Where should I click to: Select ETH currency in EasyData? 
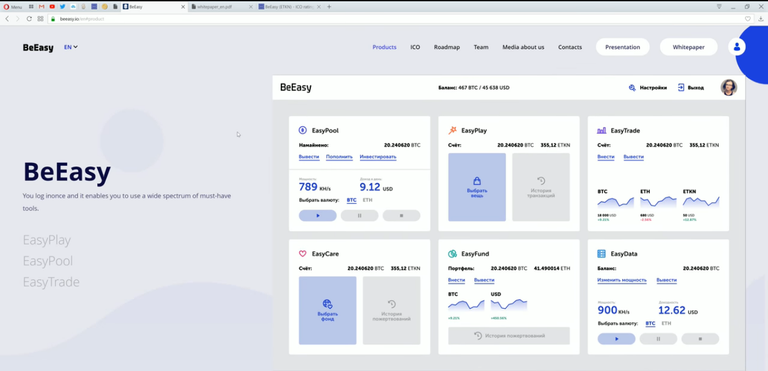[x=666, y=323]
